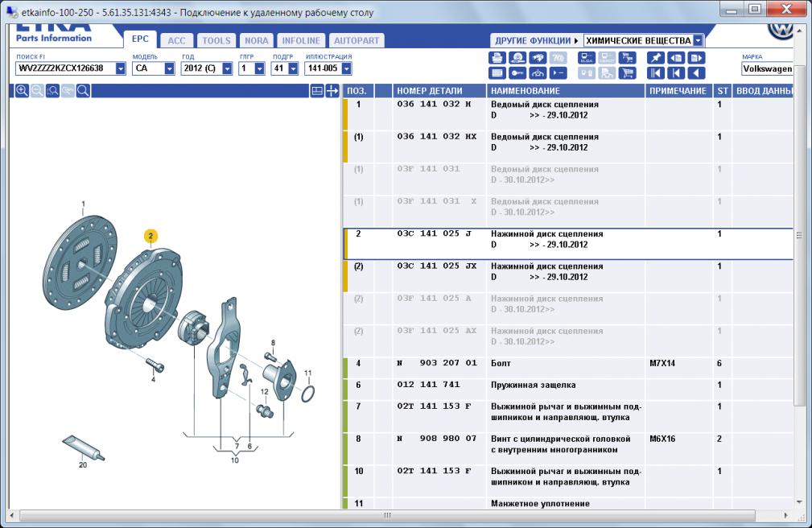Open the Подгр dropdown with value 41

point(293,68)
